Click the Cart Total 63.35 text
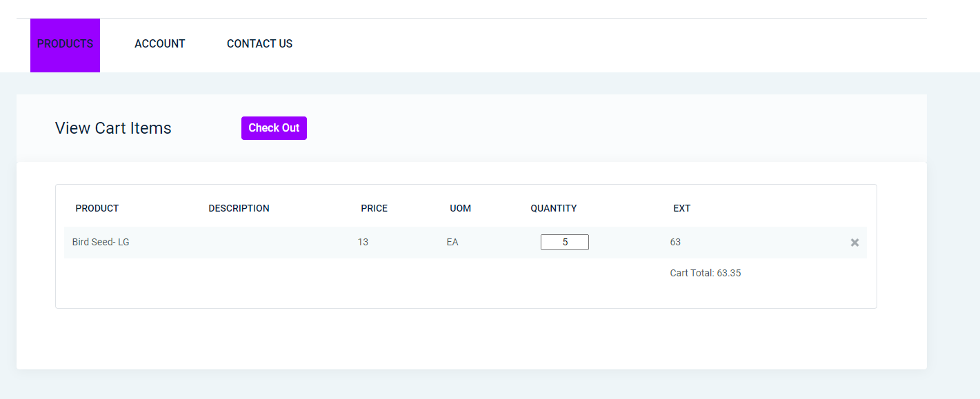Viewport: 980px width, 399px height. pos(705,274)
